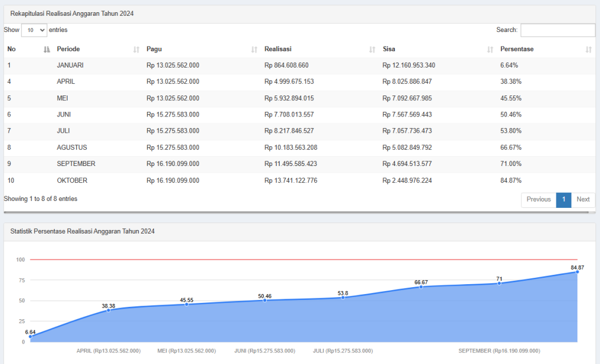Click sisa value Rp 8.025.886.847
This screenshot has height=364, width=600.
point(407,82)
